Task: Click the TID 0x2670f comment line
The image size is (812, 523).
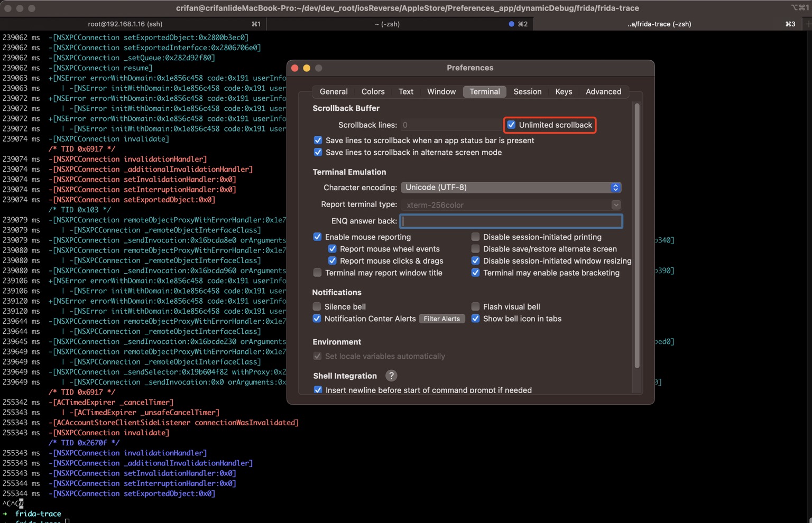Action: click(84, 443)
